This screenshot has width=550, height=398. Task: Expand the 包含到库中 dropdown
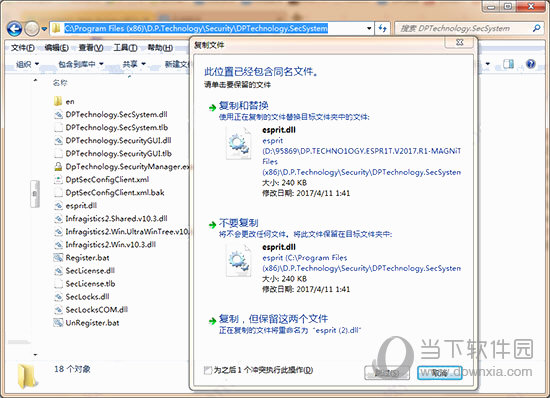[81, 64]
